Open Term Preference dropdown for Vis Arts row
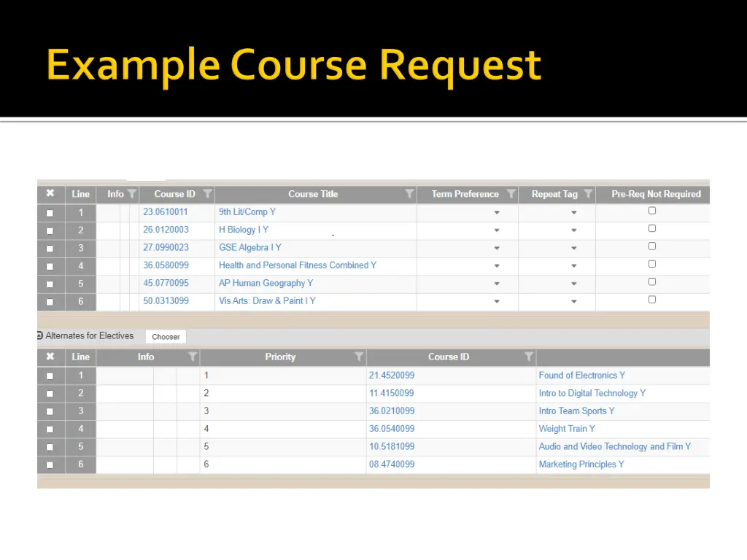747x560 pixels. (x=496, y=301)
